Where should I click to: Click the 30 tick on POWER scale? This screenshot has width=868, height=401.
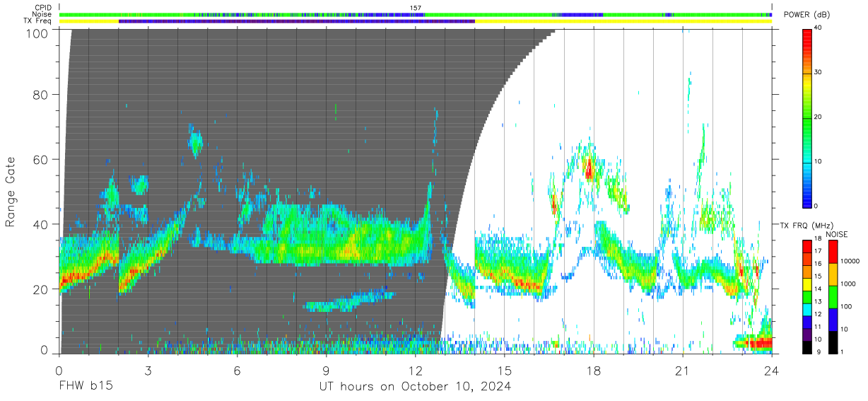(819, 72)
